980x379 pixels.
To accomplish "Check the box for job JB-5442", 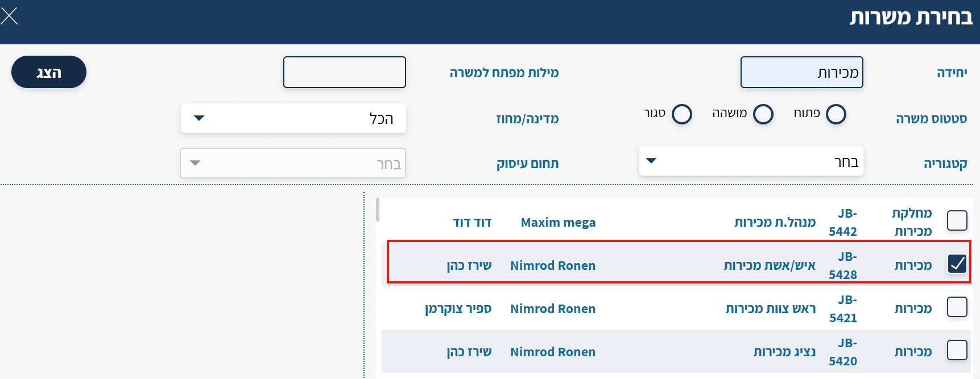I will 957,220.
